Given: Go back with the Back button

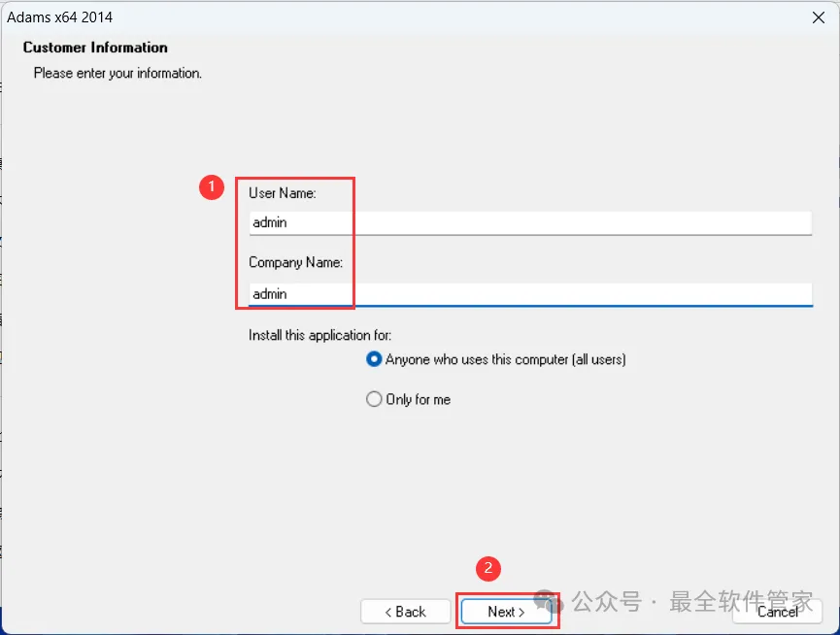Looking at the screenshot, I should (406, 612).
